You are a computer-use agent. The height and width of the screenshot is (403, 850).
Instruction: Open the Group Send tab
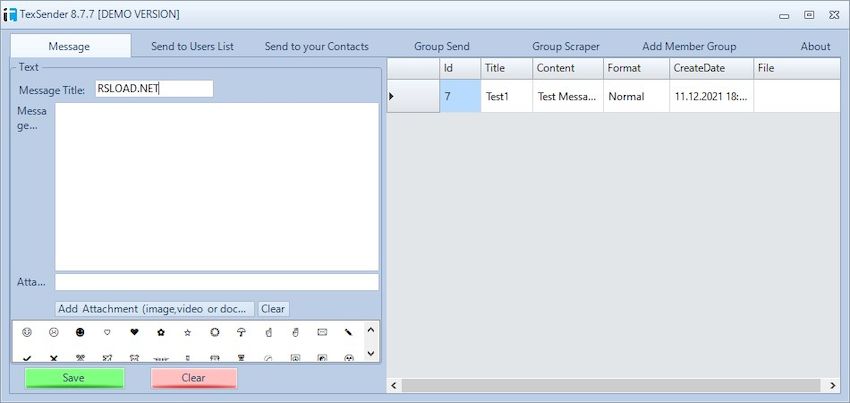coord(442,47)
